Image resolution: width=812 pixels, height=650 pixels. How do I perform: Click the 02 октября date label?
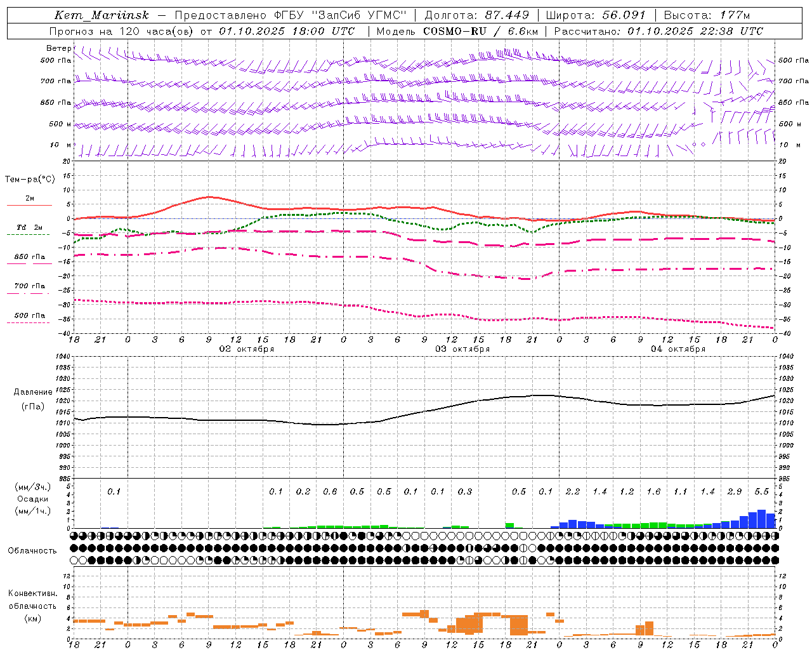247,348
